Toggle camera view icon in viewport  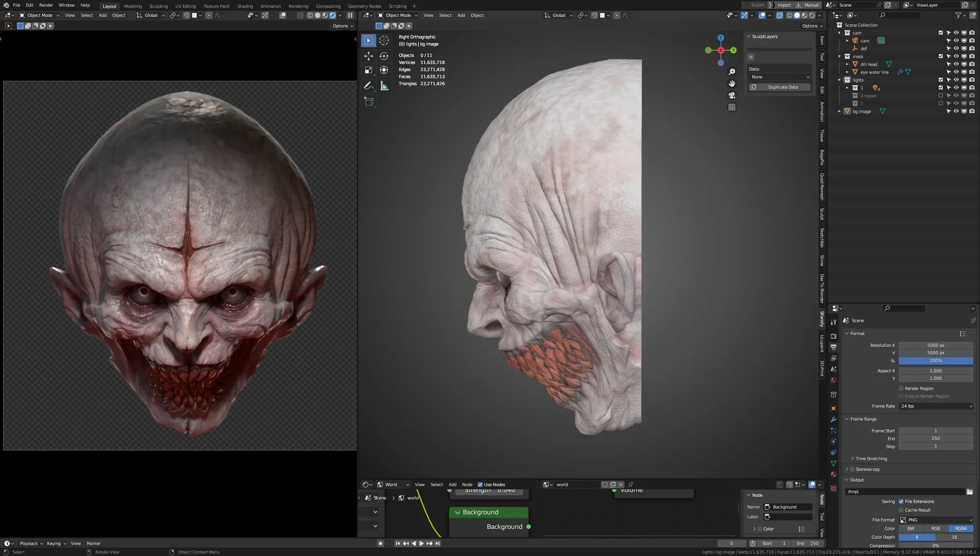[732, 95]
